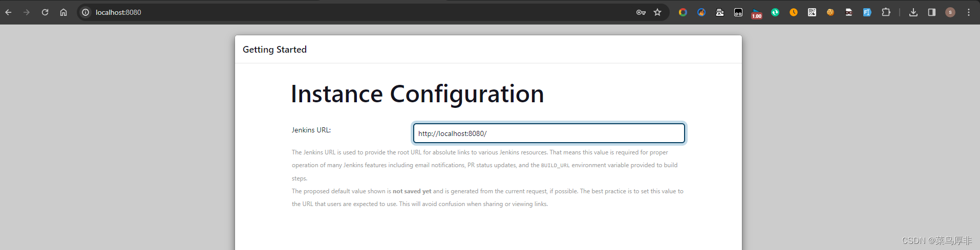Go back to the previous page
The width and height of the screenshot is (980, 250).
[x=8, y=12]
